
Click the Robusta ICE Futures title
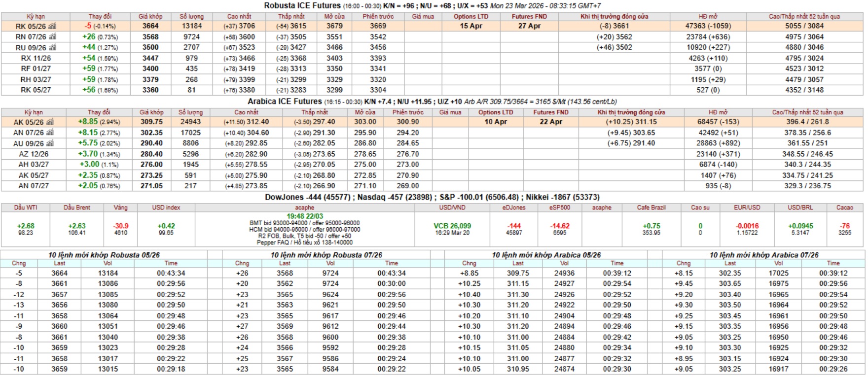(x=302, y=5)
